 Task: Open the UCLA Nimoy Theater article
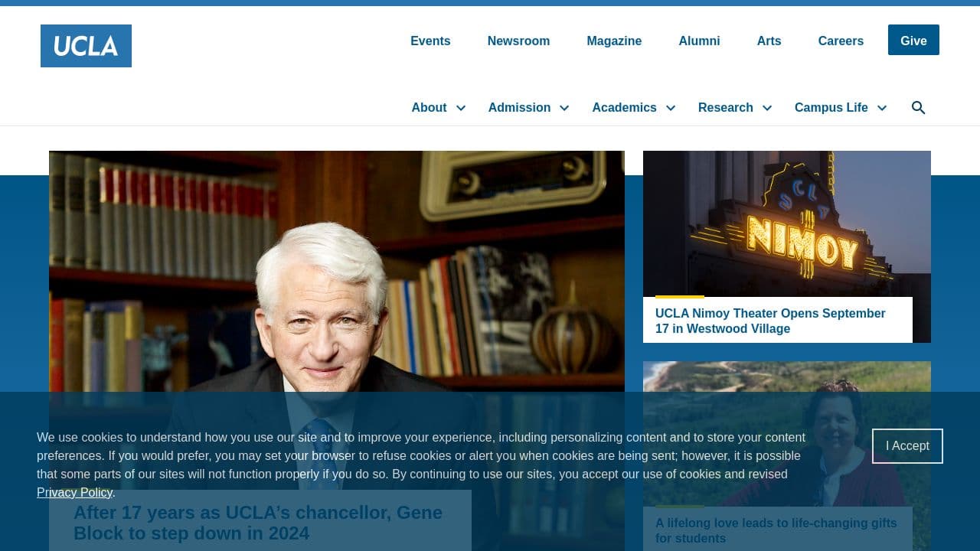pyautogui.click(x=770, y=321)
